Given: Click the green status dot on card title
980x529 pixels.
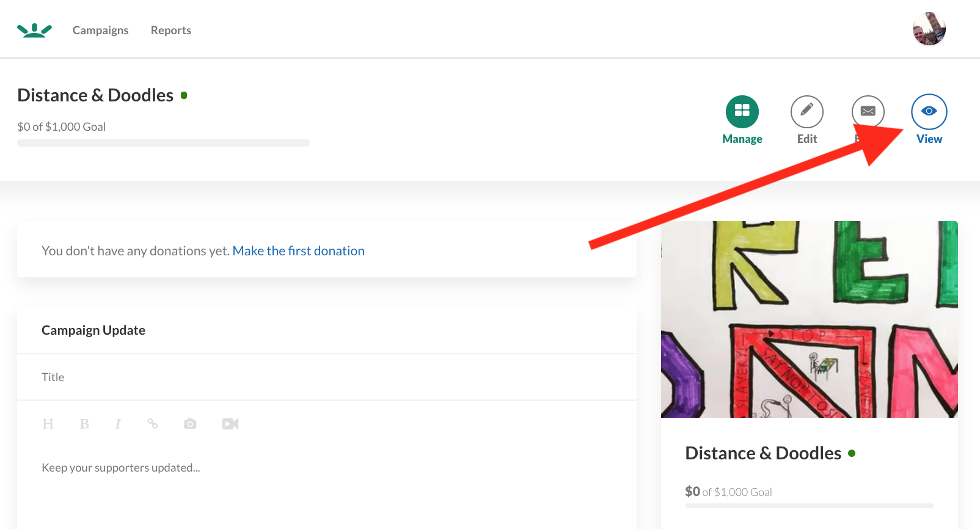Looking at the screenshot, I should click(x=852, y=453).
